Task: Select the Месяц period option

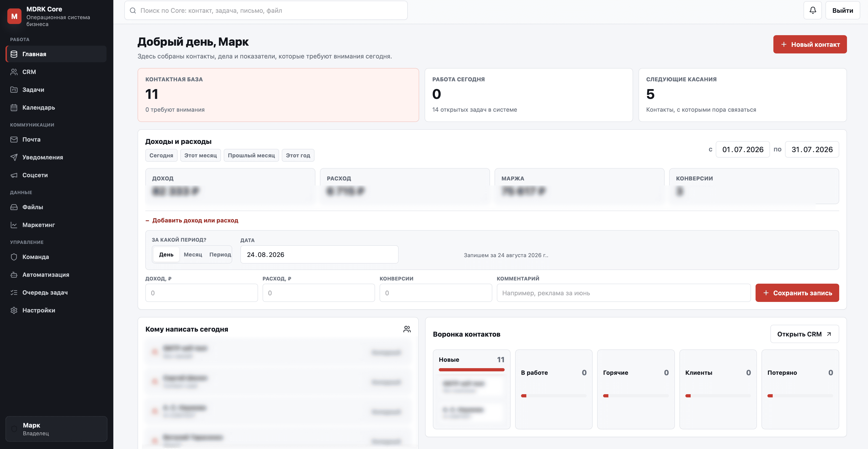Action: [x=193, y=255]
